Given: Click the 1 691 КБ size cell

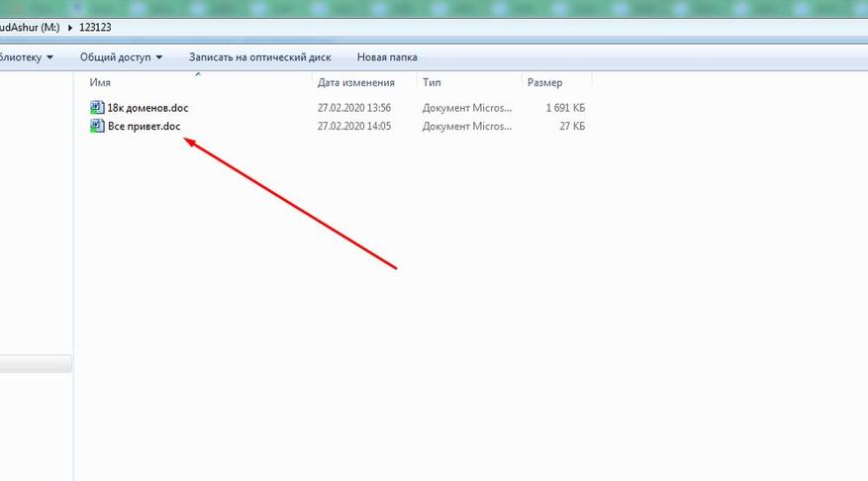Looking at the screenshot, I should [x=565, y=108].
